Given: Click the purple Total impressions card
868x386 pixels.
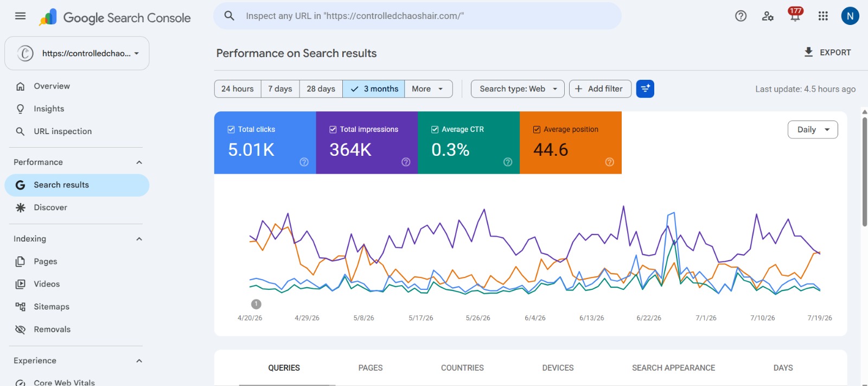Looking at the screenshot, I should click(x=367, y=143).
